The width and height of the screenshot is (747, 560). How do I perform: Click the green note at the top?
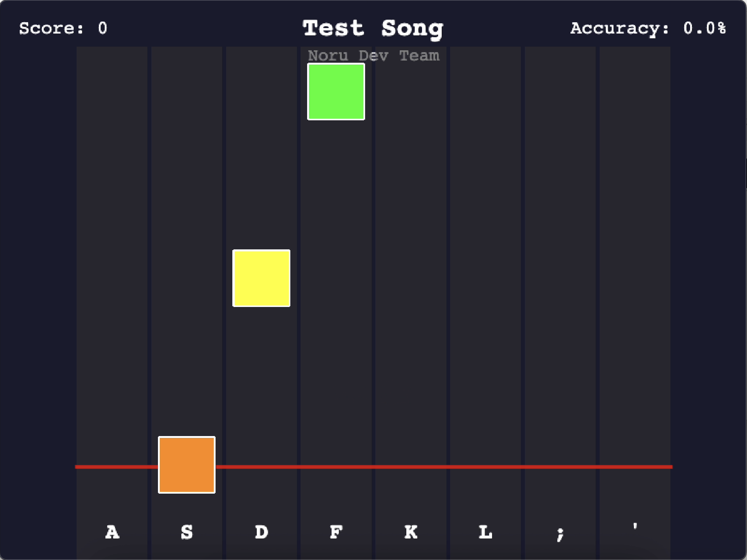point(336,92)
